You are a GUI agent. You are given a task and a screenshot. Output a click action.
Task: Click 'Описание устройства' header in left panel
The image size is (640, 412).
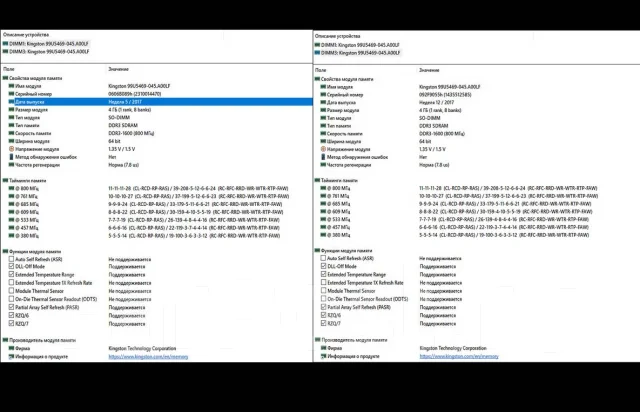click(x=26, y=35)
